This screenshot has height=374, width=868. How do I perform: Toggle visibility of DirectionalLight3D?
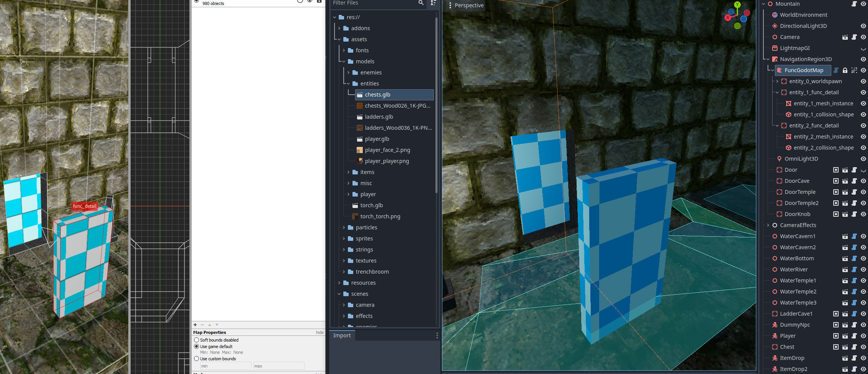[x=863, y=26]
